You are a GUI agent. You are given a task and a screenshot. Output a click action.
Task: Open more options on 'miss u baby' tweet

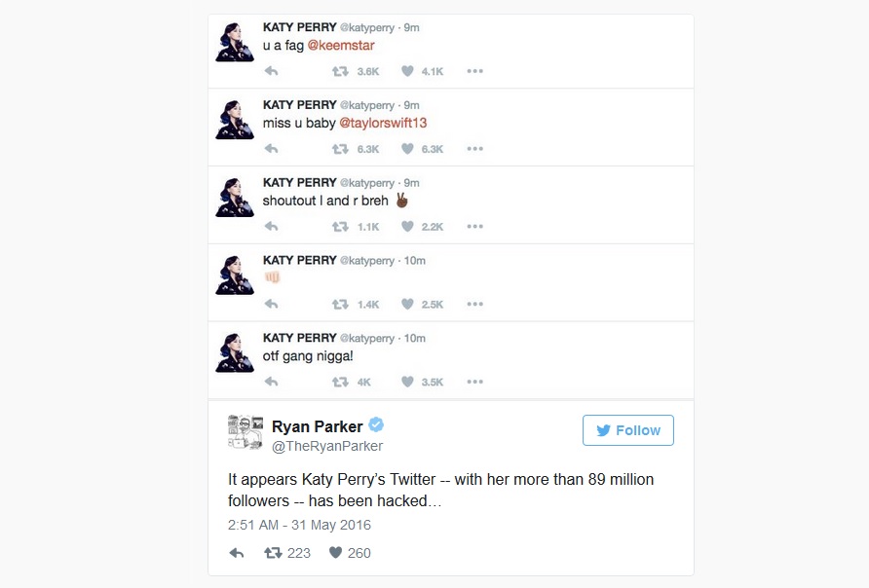[475, 149]
